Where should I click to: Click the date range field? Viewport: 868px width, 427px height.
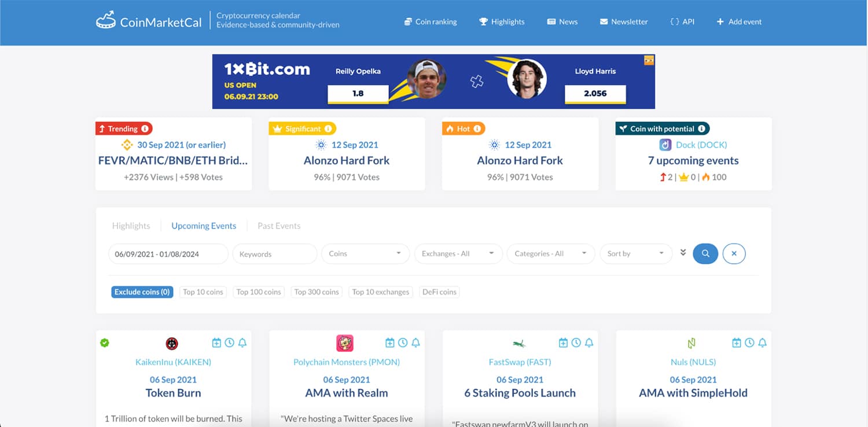(x=168, y=253)
